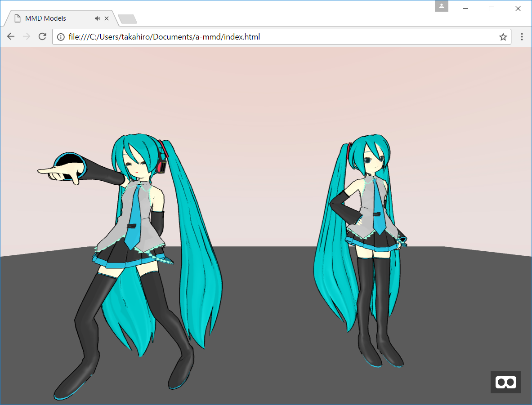532x405 pixels.
Task: Open a new tab with the new-tab button
Action: [128, 19]
